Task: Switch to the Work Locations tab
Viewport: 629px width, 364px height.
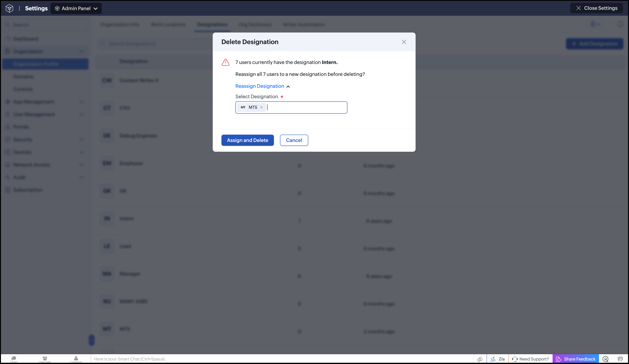Action: click(x=168, y=24)
